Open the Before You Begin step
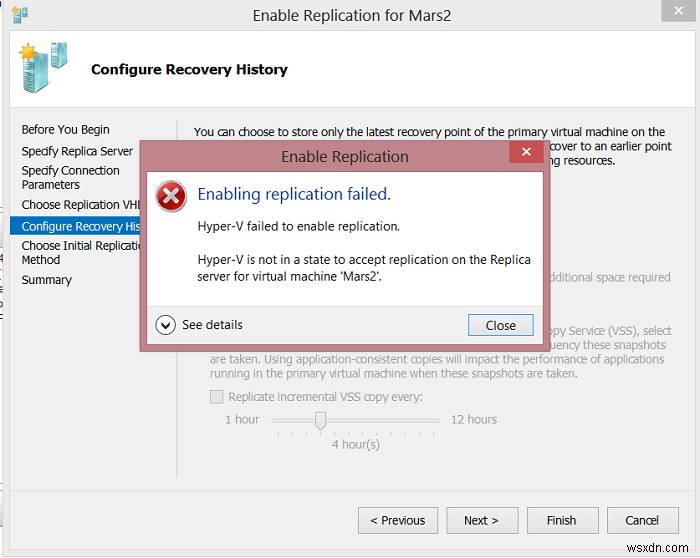Screen dimensions: 700x558 point(66,130)
